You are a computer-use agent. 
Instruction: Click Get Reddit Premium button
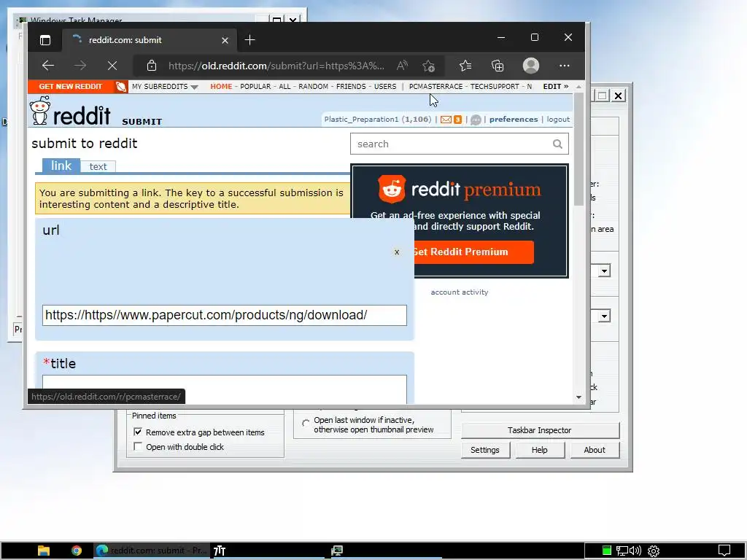click(x=473, y=252)
